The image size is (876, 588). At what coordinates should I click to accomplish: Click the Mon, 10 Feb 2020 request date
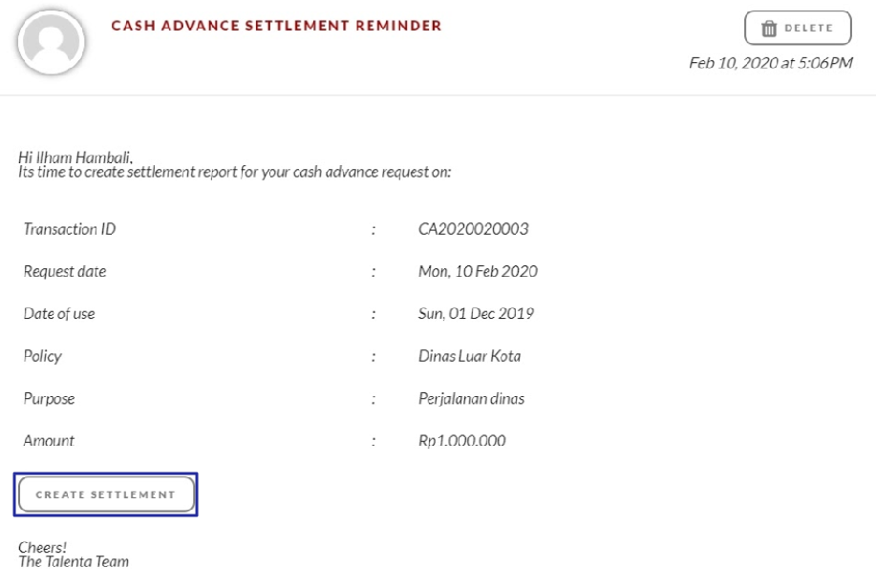(478, 271)
